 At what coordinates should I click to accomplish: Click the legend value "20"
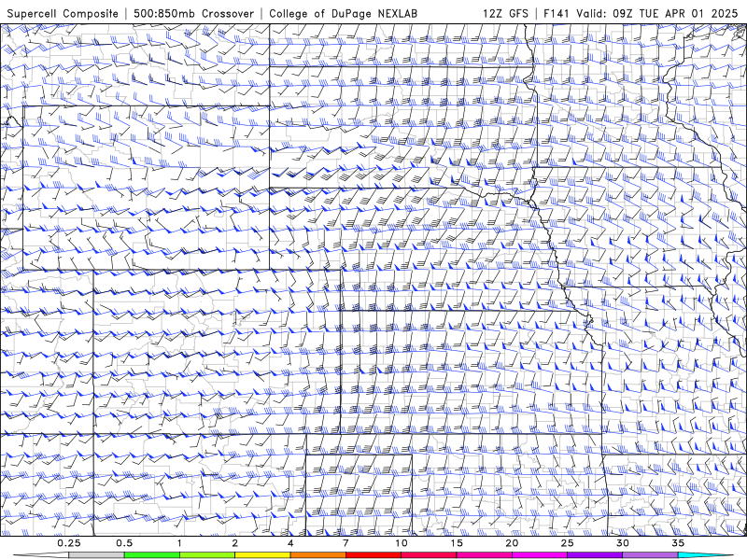(x=512, y=543)
